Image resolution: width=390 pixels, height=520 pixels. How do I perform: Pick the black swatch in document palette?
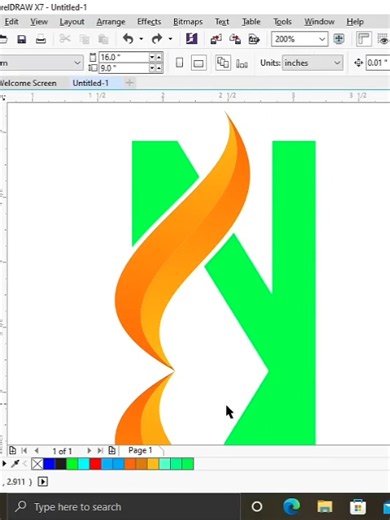[60, 464]
